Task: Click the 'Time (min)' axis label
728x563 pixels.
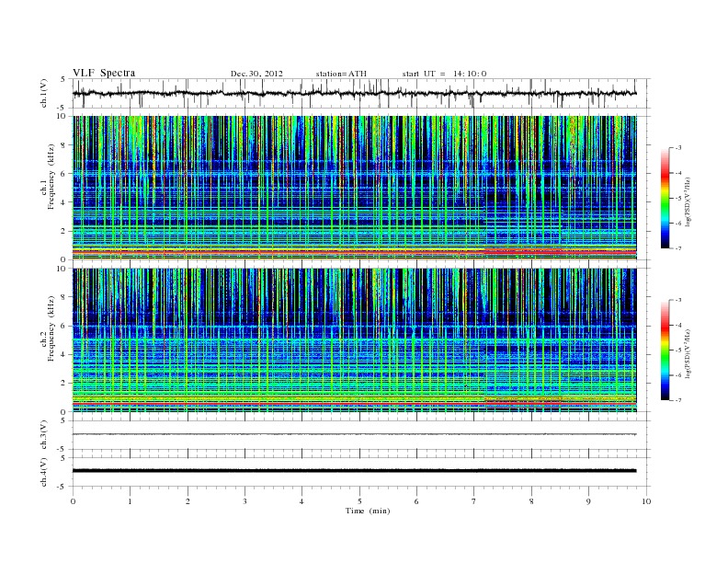Action: [368, 511]
